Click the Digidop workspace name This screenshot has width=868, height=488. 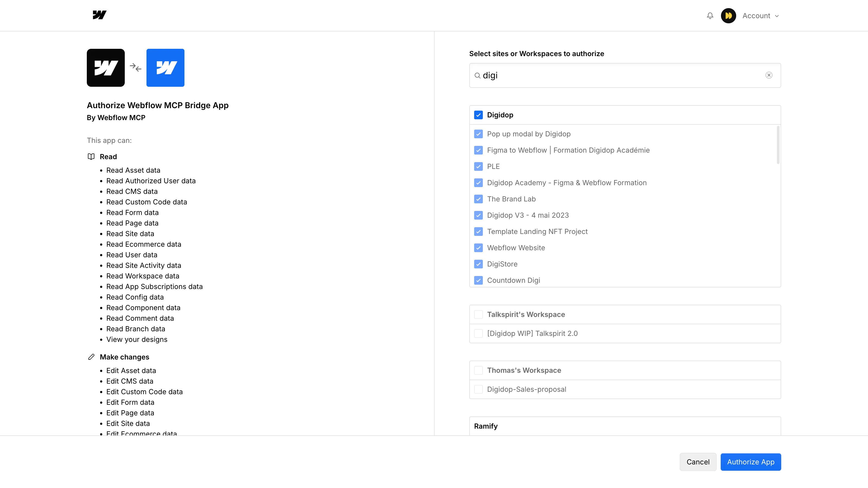[500, 115]
